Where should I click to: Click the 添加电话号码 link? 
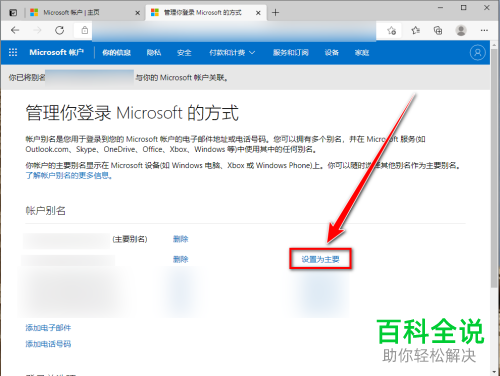click(x=48, y=344)
